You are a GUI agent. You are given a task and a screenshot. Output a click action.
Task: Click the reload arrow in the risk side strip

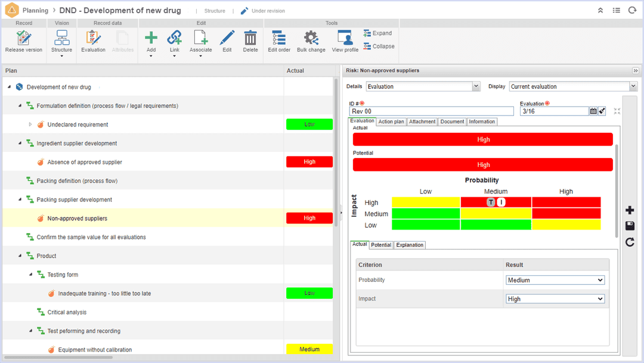click(x=630, y=242)
